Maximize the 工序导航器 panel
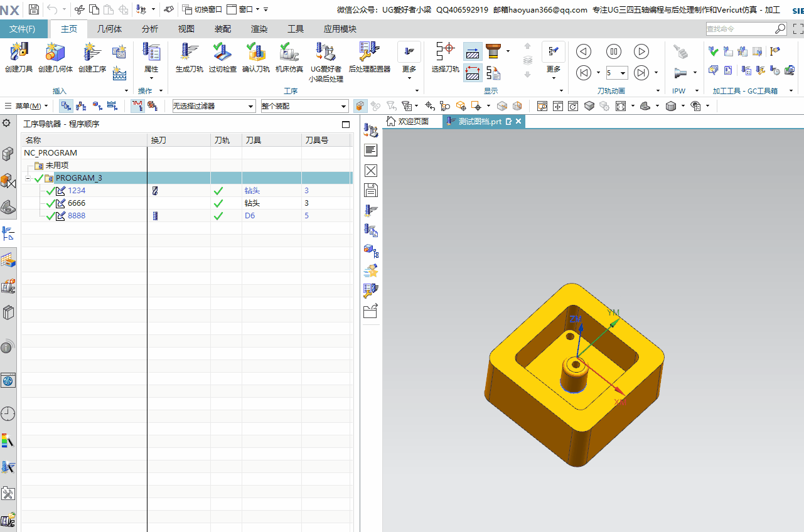 click(345, 124)
